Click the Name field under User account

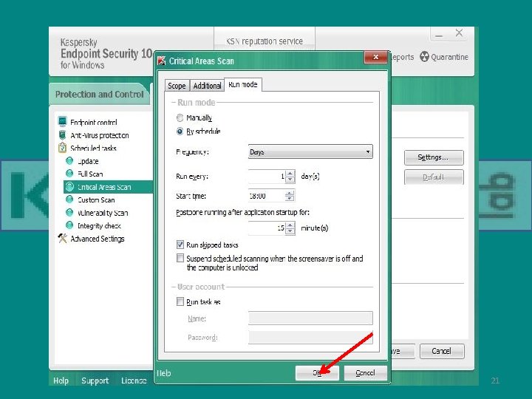click(310, 318)
